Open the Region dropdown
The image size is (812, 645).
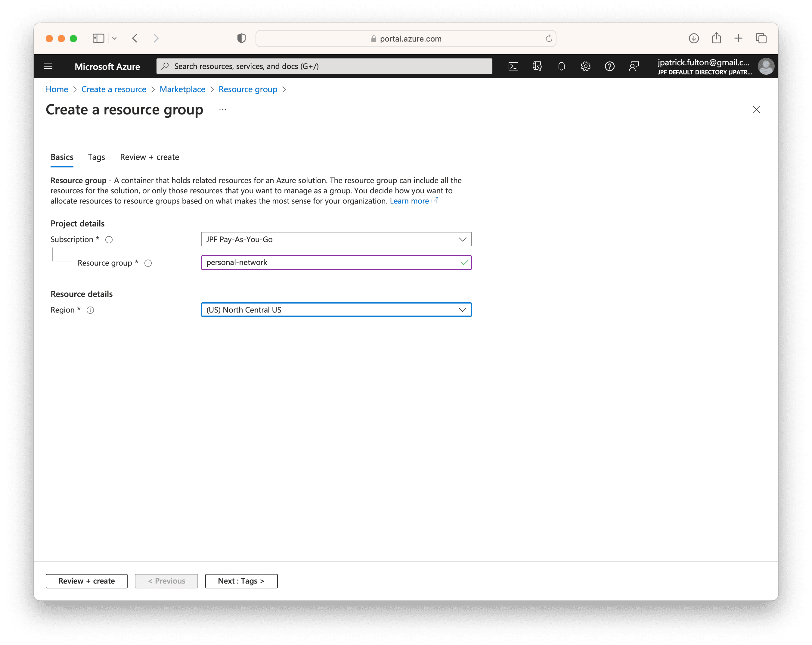click(x=336, y=310)
